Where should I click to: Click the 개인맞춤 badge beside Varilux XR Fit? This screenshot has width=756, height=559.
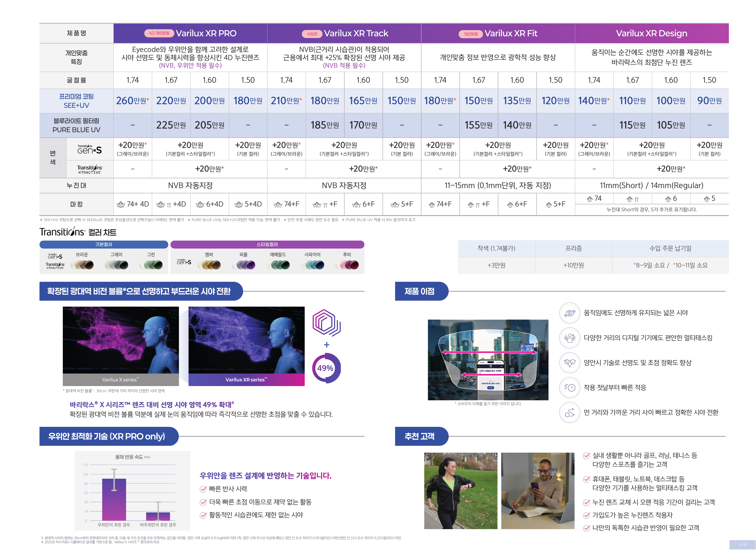pyautogui.click(x=471, y=34)
